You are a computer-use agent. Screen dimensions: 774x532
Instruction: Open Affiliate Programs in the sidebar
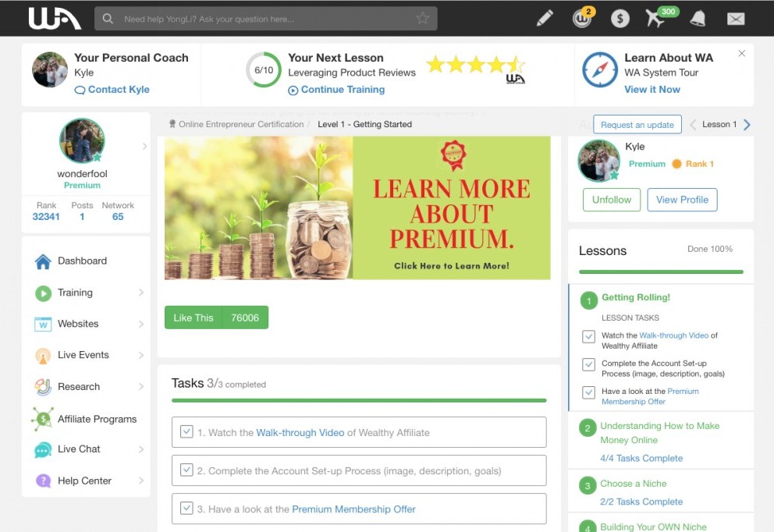(x=98, y=419)
